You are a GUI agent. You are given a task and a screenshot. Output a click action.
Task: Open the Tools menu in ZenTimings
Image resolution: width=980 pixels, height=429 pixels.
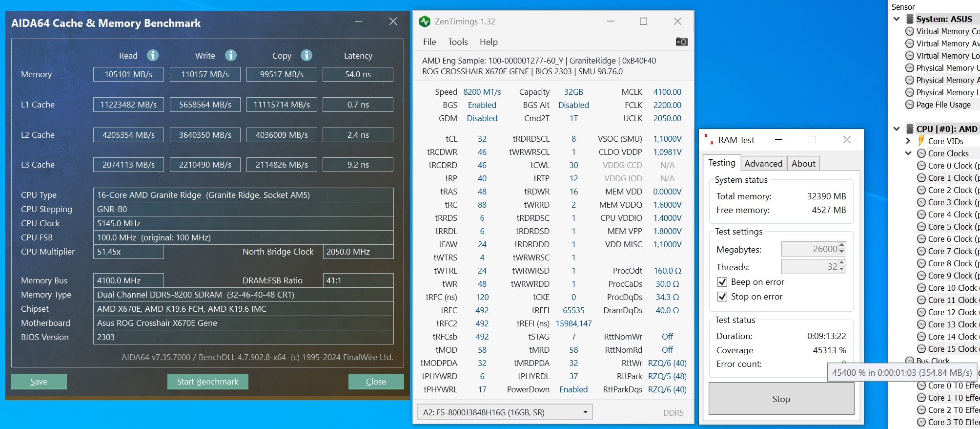458,42
